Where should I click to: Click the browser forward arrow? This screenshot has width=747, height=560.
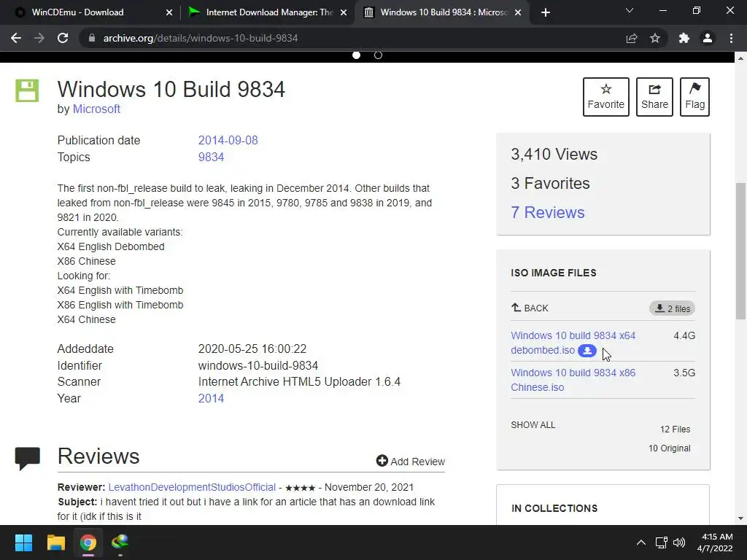pos(39,38)
